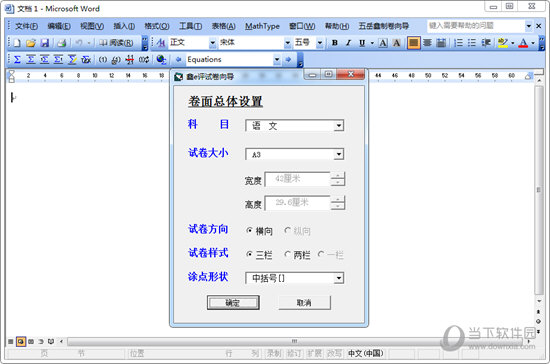Open the 文件(F) menu
Screen dimensions: 550x364
26,26
